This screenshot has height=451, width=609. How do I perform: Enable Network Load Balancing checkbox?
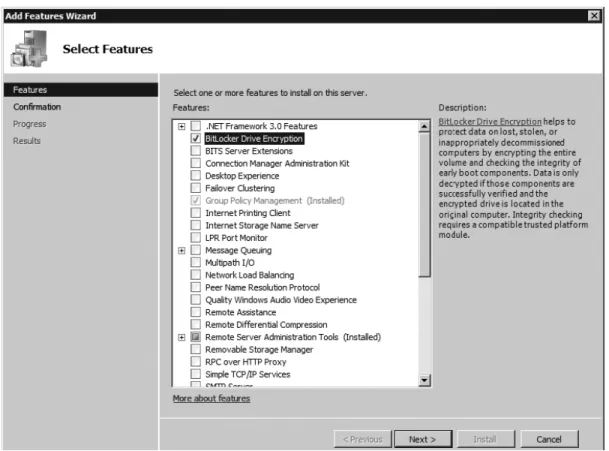tap(196, 275)
